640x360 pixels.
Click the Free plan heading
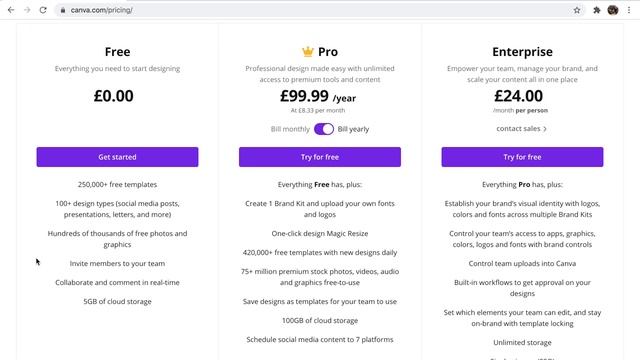click(x=118, y=52)
